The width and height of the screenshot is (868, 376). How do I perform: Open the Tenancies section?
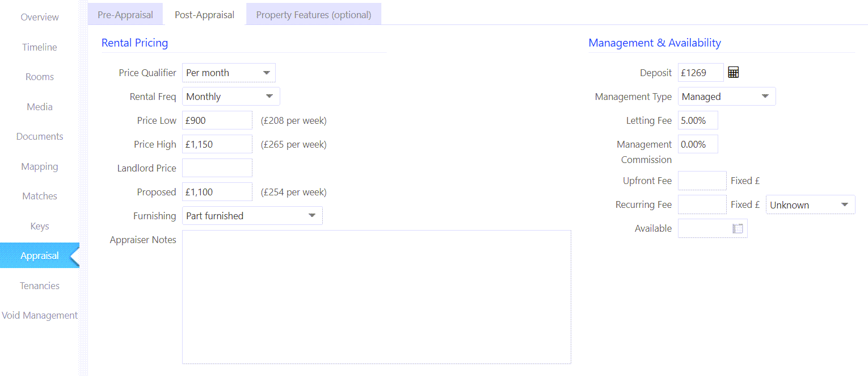click(40, 286)
